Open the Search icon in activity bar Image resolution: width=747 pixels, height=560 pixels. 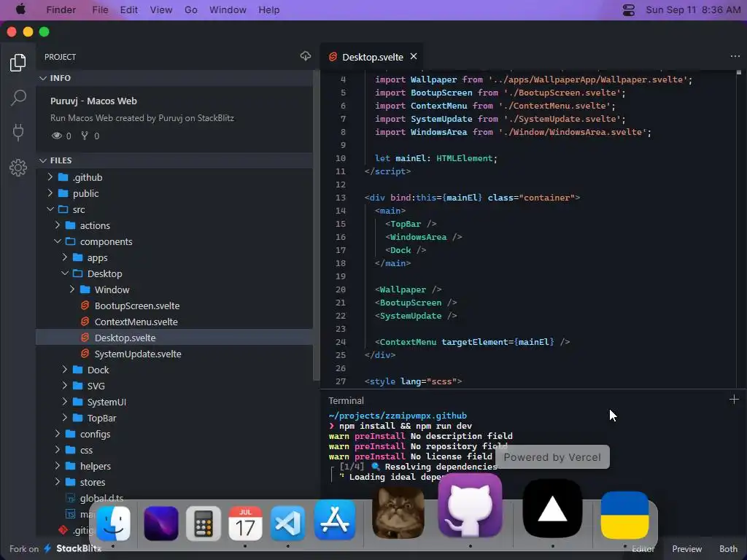pos(18,98)
